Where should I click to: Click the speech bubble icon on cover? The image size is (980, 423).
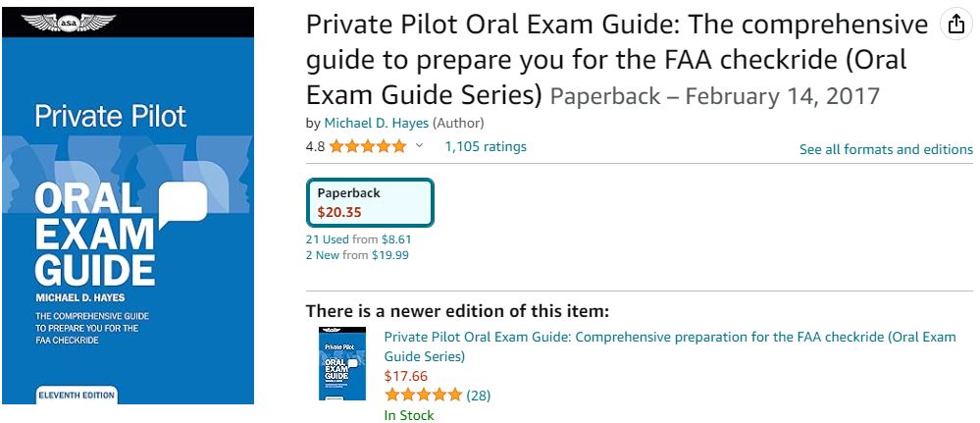coord(183,203)
